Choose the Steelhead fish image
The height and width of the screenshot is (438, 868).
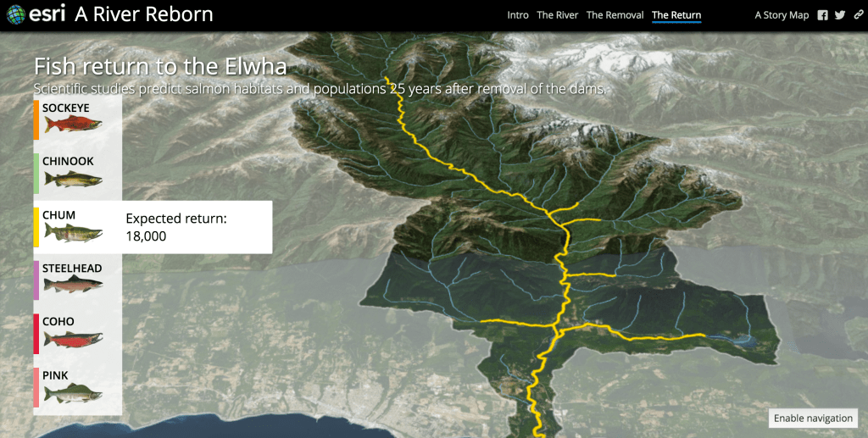(73, 285)
